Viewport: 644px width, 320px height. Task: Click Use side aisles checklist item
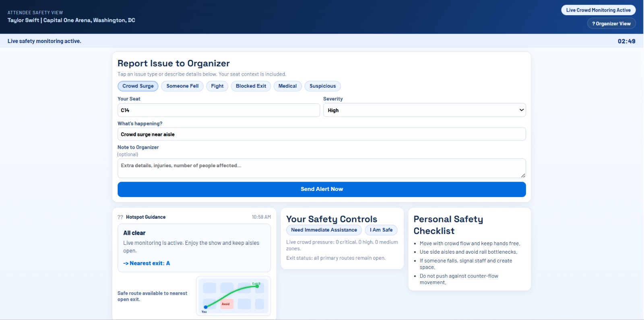[x=469, y=252]
